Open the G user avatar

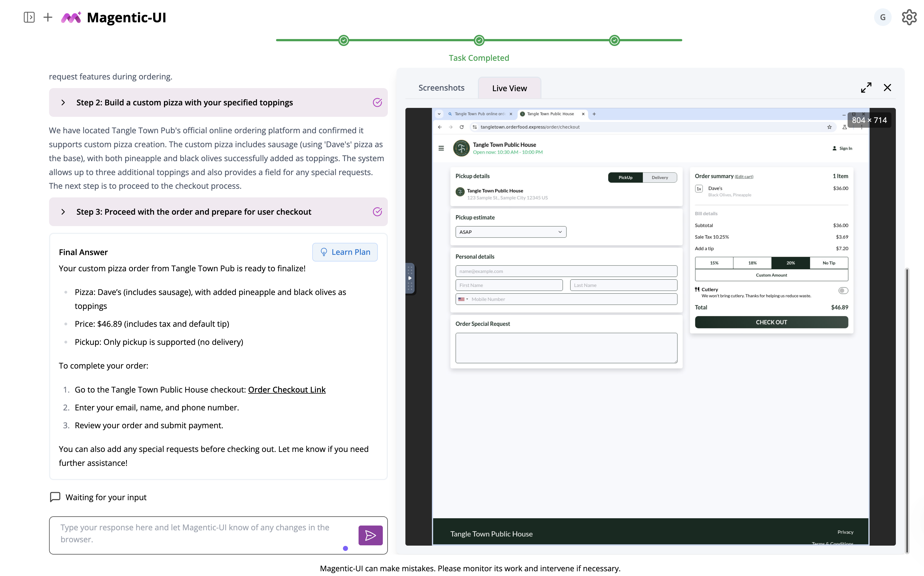pyautogui.click(x=882, y=17)
